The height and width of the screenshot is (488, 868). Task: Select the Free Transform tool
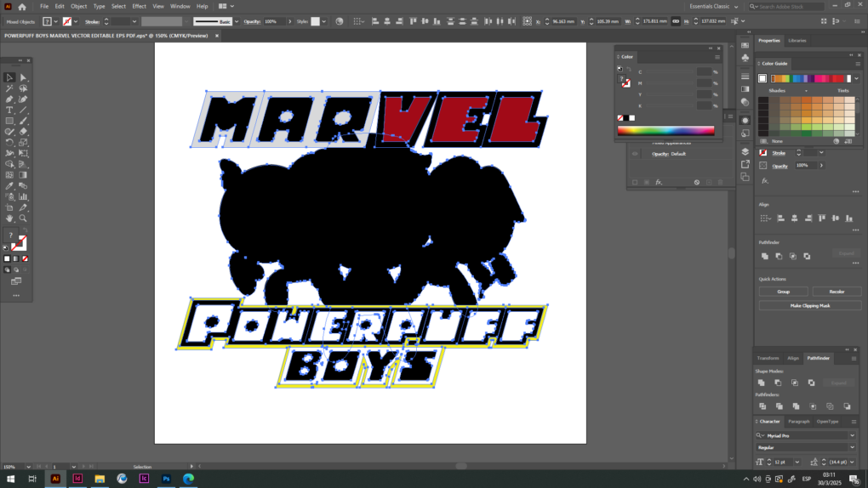click(23, 153)
